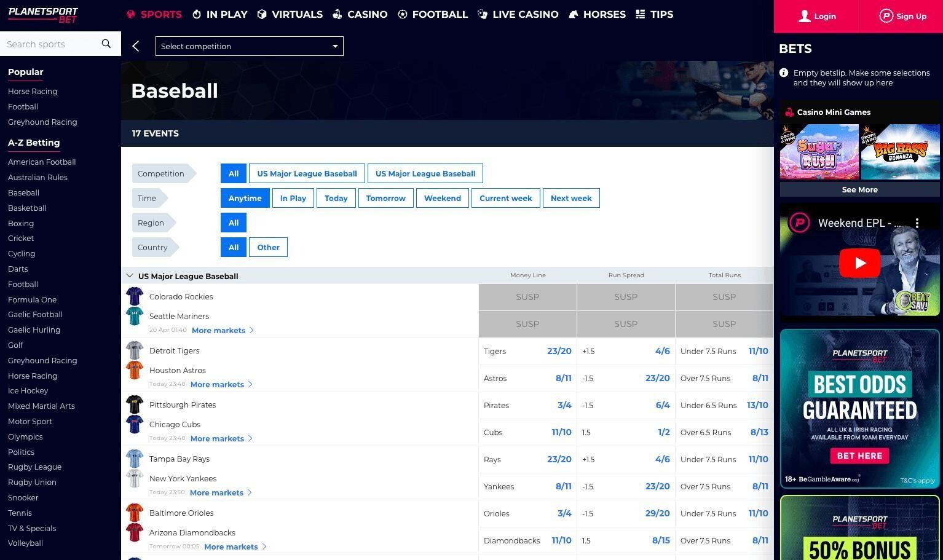Image resolution: width=943 pixels, height=560 pixels.
Task: Open American Football in A-Z Betting
Action: [x=42, y=162]
